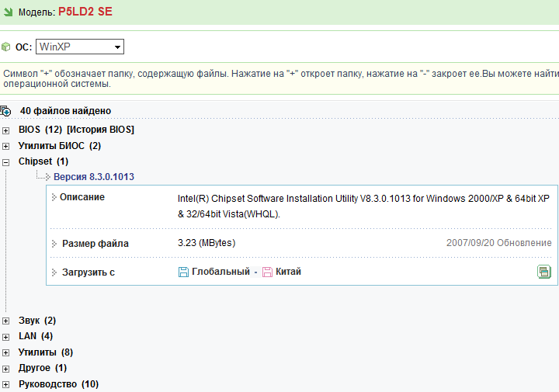Click the cube icon beside the ОС label
This screenshot has height=392, width=559.
click(x=6, y=47)
